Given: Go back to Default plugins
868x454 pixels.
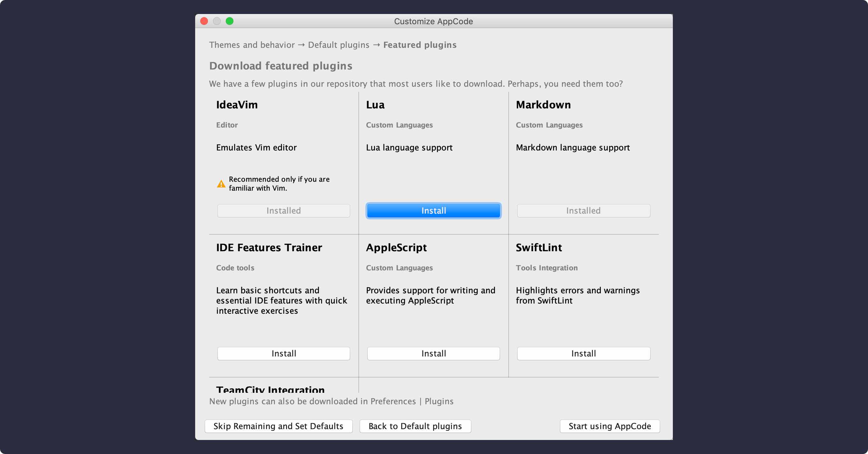Looking at the screenshot, I should point(415,426).
